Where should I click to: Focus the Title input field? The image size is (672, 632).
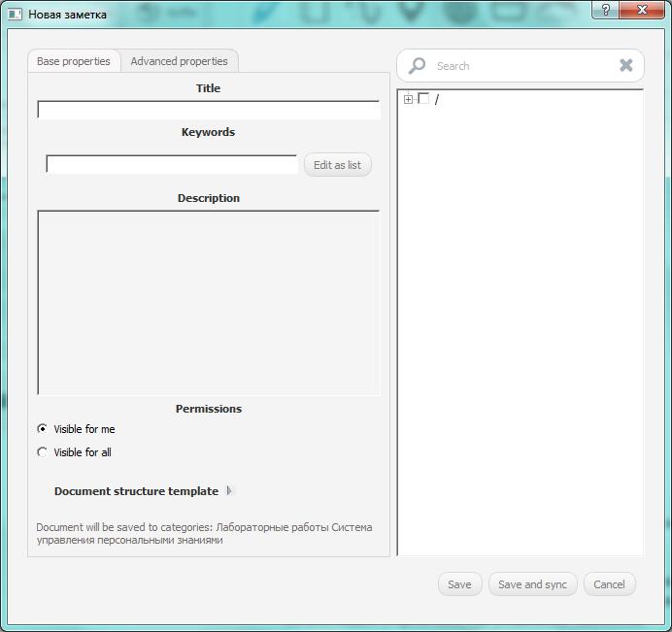click(x=208, y=110)
